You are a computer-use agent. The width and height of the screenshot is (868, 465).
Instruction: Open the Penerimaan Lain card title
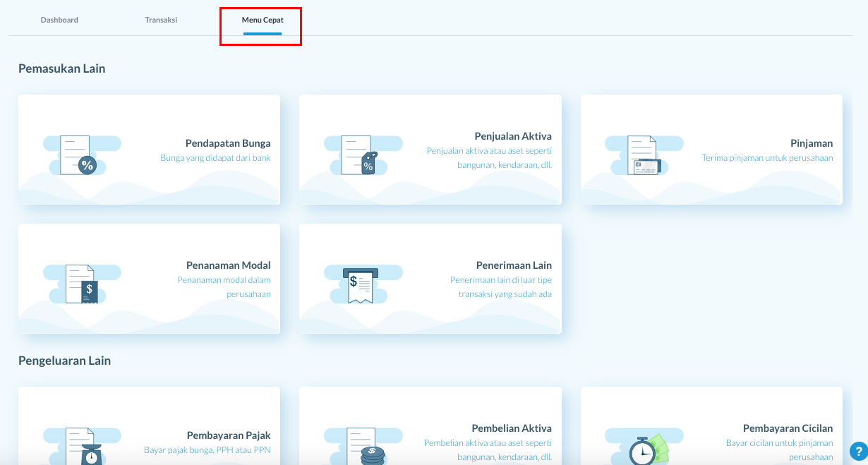coord(514,265)
